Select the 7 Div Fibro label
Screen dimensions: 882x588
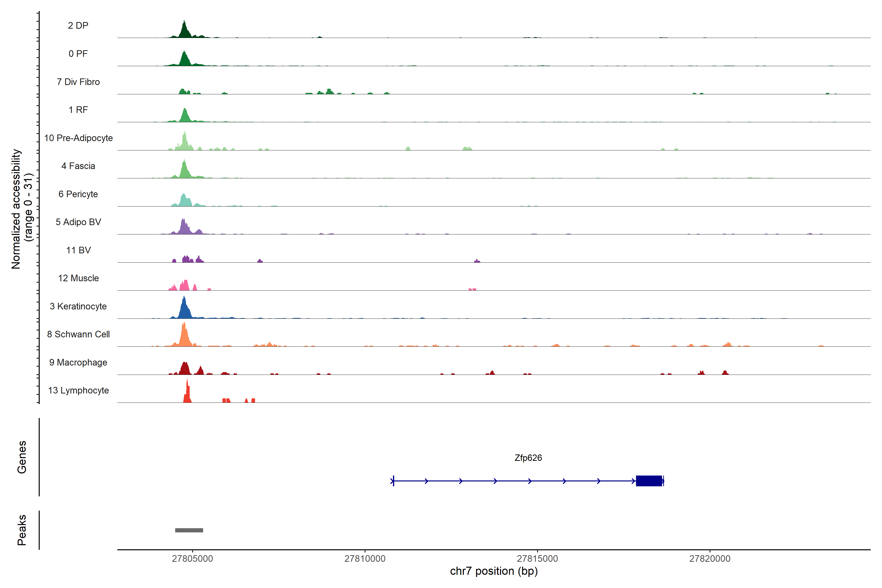click(78, 82)
